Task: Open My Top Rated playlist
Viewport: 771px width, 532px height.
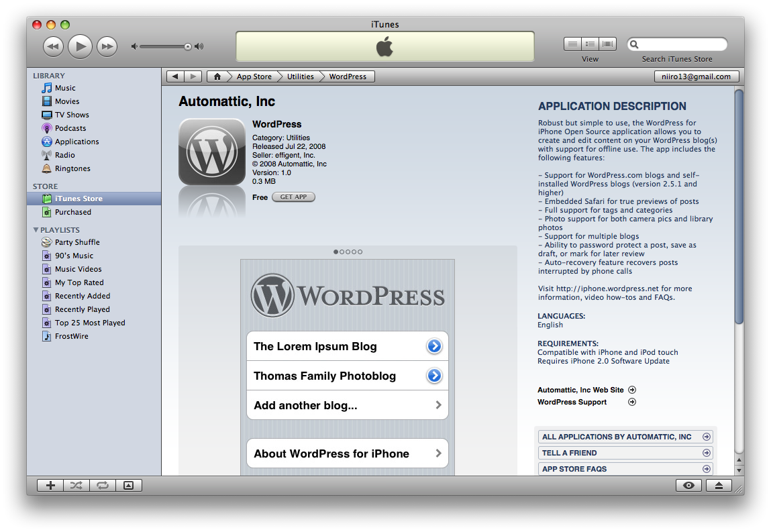Action: click(x=94, y=282)
